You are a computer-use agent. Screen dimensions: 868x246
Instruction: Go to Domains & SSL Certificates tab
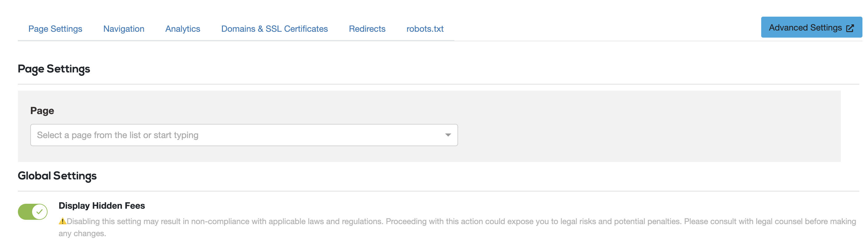coord(274,29)
